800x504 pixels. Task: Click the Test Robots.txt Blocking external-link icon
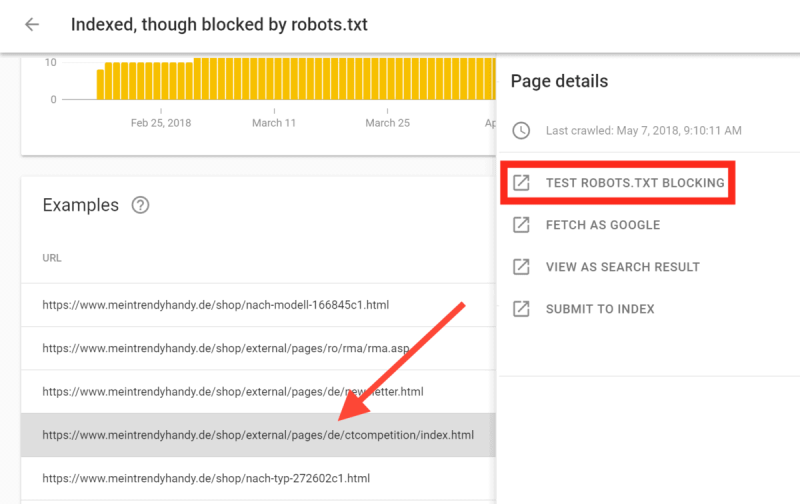pyautogui.click(x=521, y=183)
